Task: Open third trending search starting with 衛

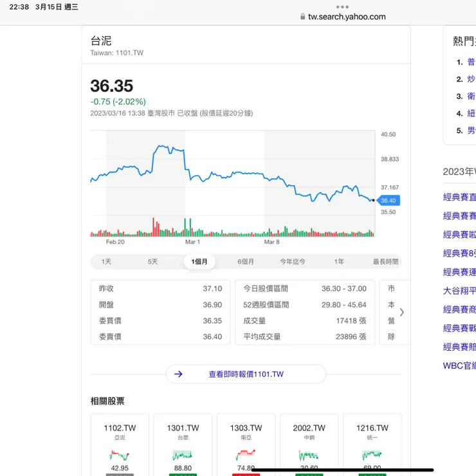Action: tap(471, 96)
